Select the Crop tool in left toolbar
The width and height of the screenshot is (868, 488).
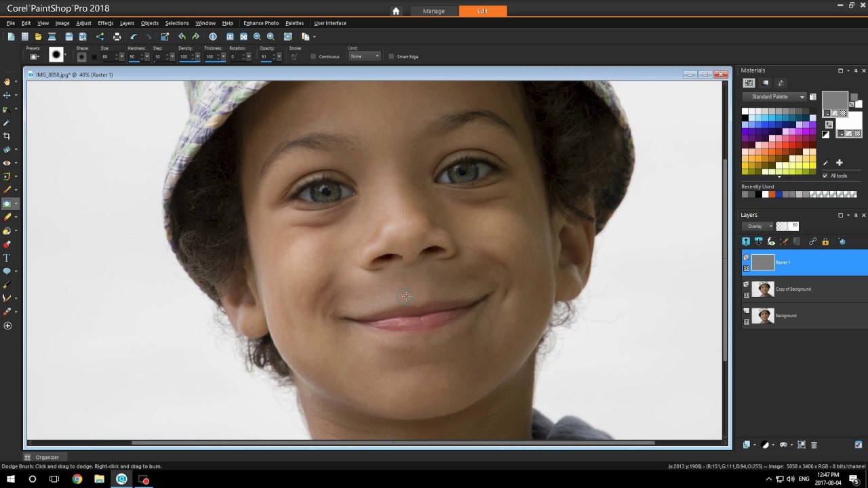coord(7,136)
